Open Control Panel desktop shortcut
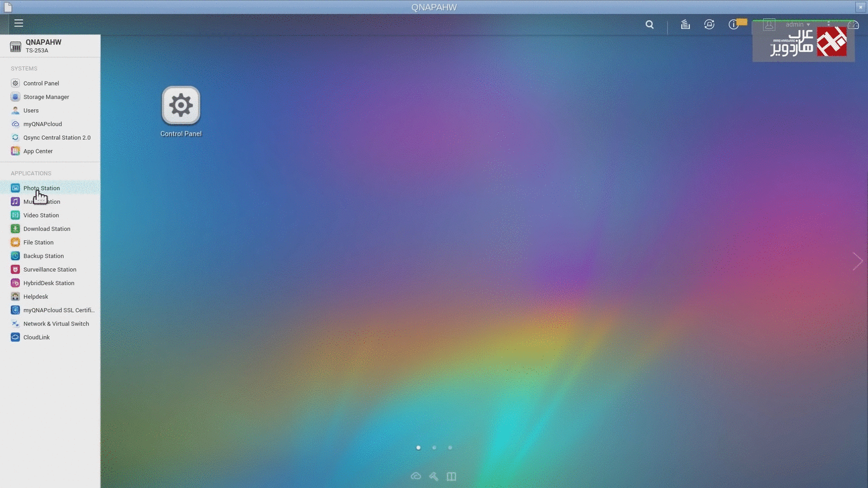 tap(181, 111)
